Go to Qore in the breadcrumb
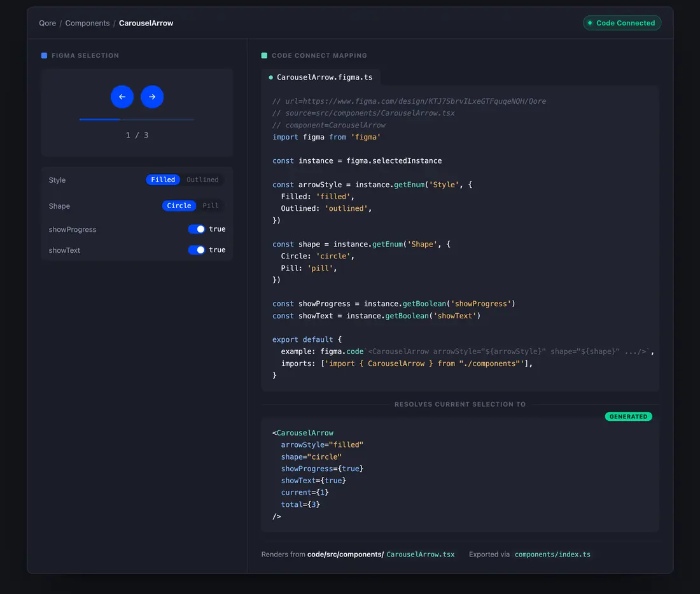Image resolution: width=700 pixels, height=594 pixels. coord(47,23)
